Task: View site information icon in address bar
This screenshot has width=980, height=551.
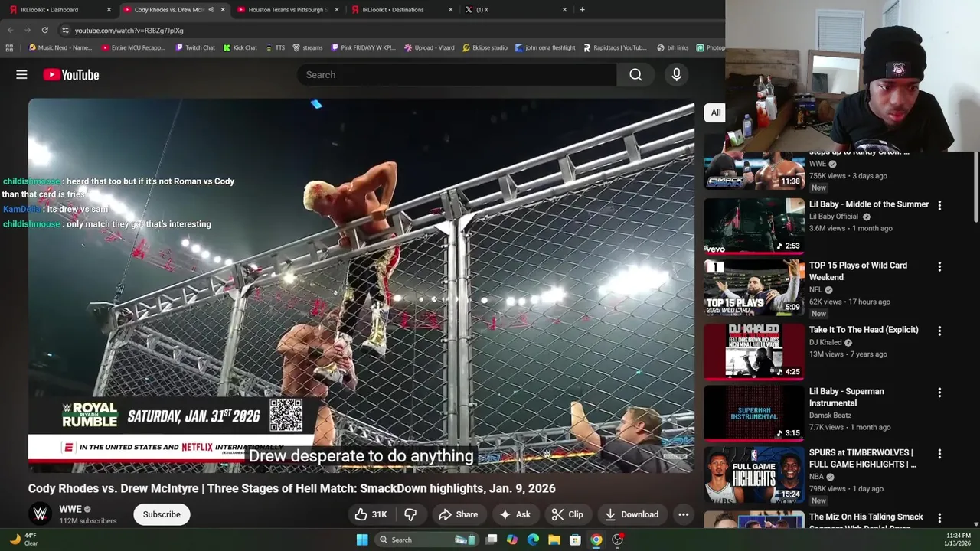Action: (65, 31)
